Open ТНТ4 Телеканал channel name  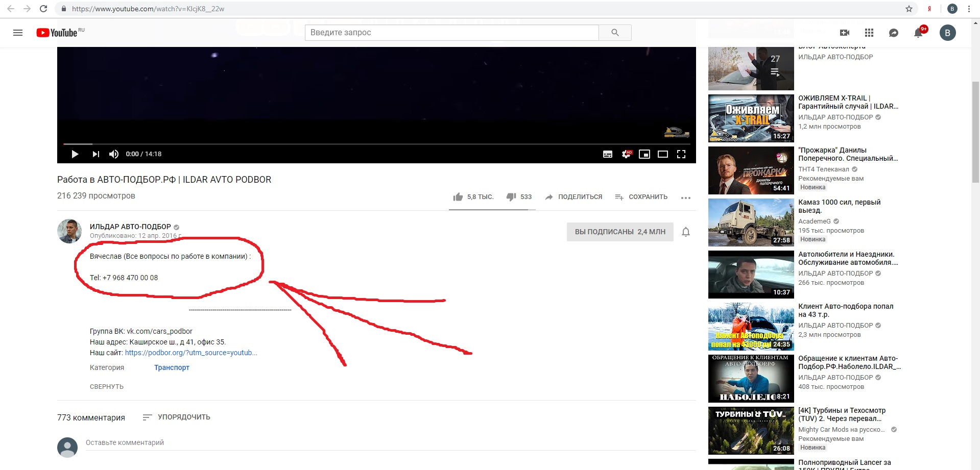[824, 169]
